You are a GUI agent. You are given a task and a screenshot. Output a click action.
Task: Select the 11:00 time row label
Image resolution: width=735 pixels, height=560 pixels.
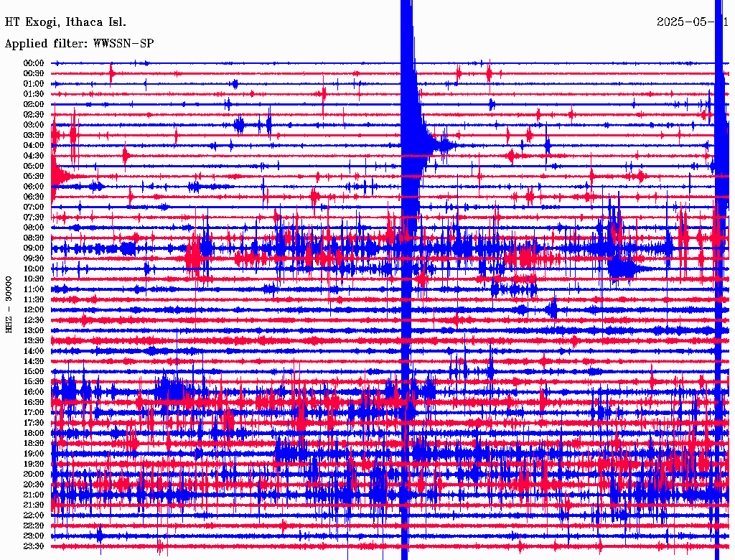click(34, 289)
